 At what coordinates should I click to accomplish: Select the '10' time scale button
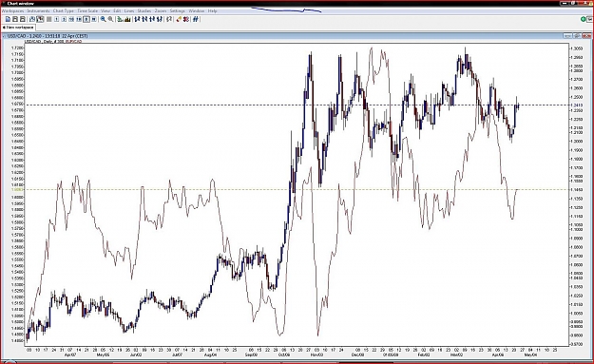pyautogui.click(x=71, y=19)
